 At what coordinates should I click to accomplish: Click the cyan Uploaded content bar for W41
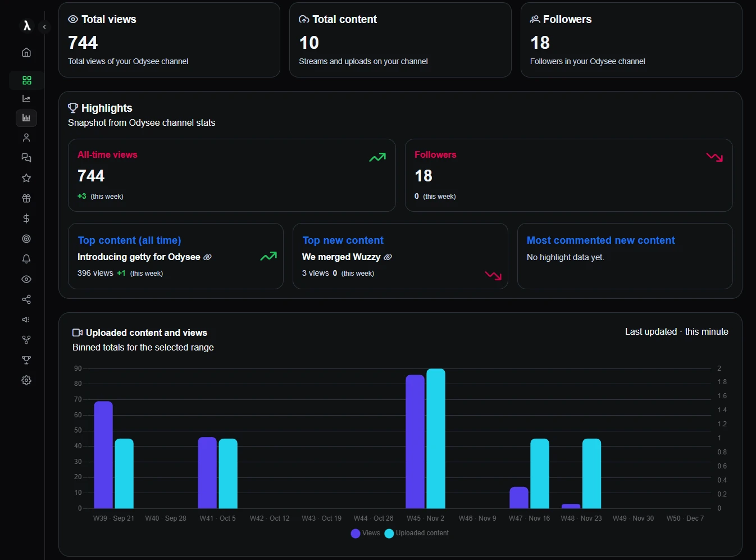point(228,474)
